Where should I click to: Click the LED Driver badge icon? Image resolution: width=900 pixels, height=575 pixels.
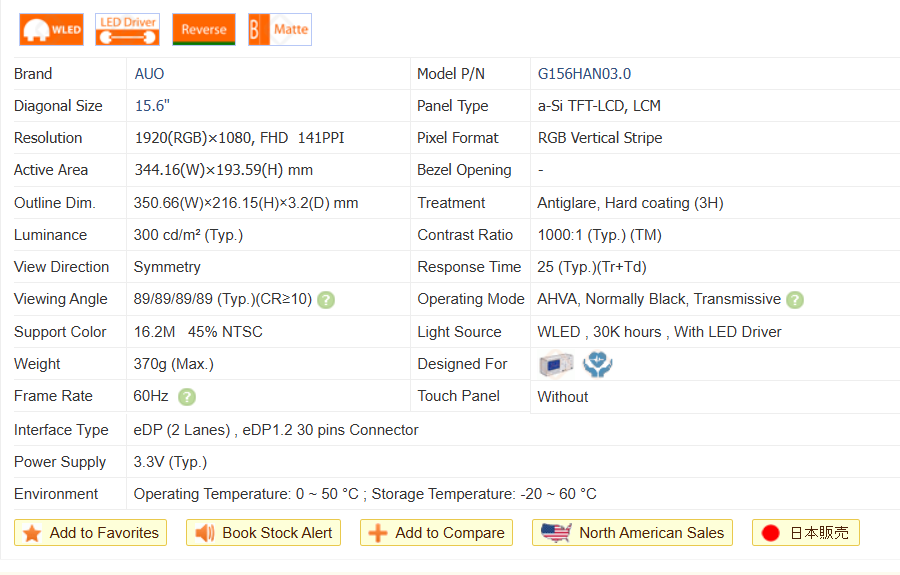tap(127, 30)
